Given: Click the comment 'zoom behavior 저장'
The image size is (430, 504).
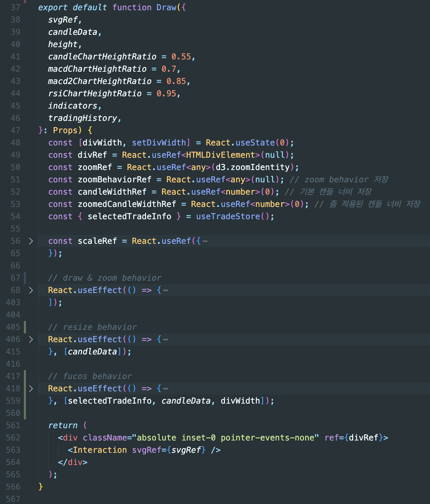Looking at the screenshot, I should coord(346,180).
